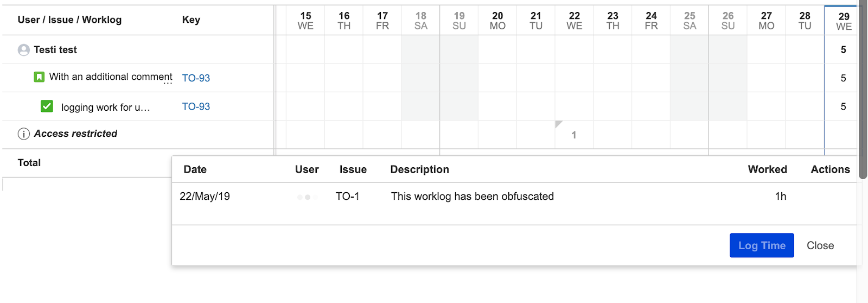Click the green story bookmark icon
The image size is (868, 303).
coord(39,77)
